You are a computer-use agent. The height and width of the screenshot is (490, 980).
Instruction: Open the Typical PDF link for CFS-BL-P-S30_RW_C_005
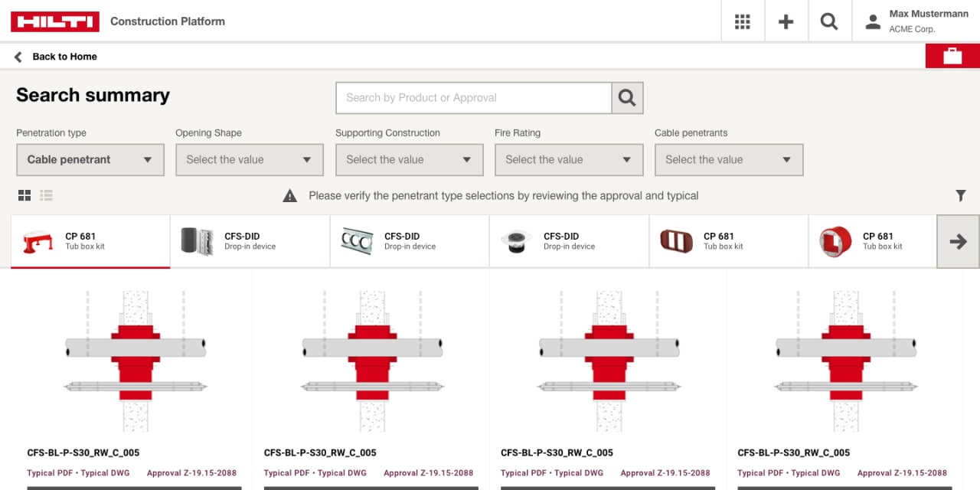[49, 472]
